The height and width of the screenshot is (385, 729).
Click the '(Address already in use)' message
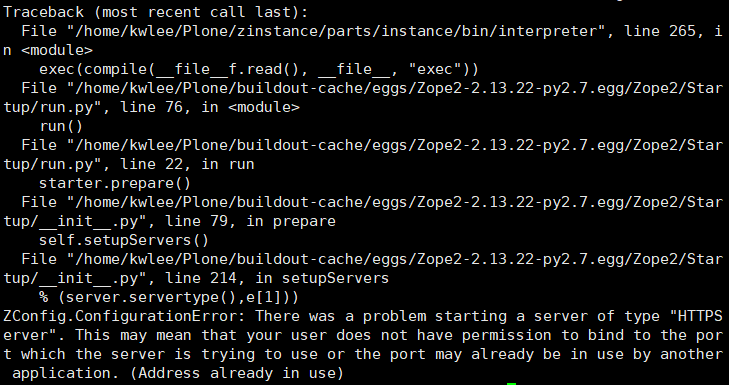(237, 373)
